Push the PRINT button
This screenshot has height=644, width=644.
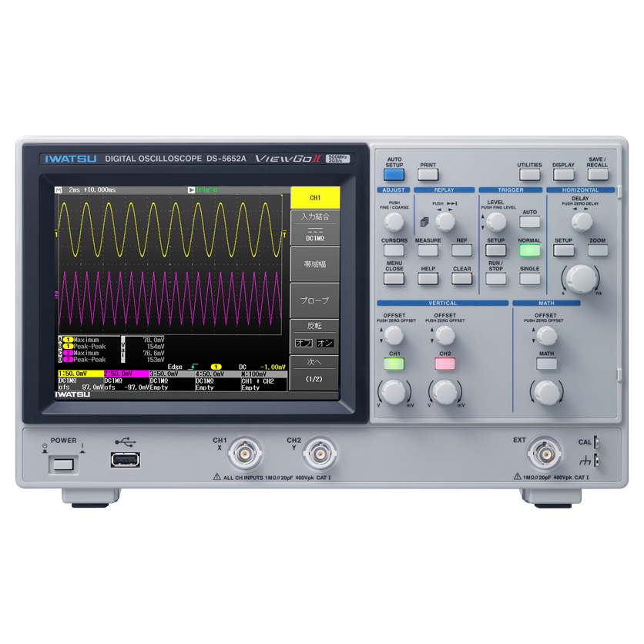[x=428, y=175]
